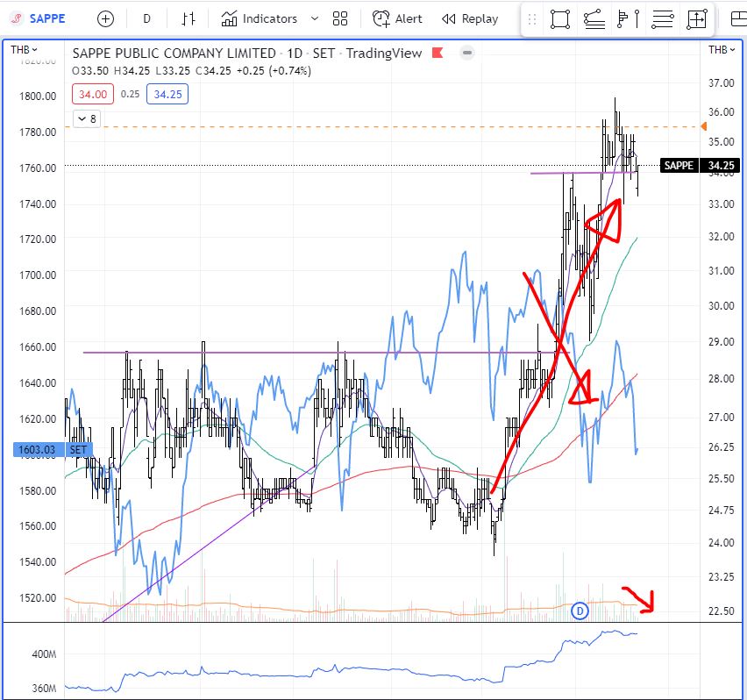The width and height of the screenshot is (747, 700).
Task: Open the four-squares layout setup icon
Action: 340,18
